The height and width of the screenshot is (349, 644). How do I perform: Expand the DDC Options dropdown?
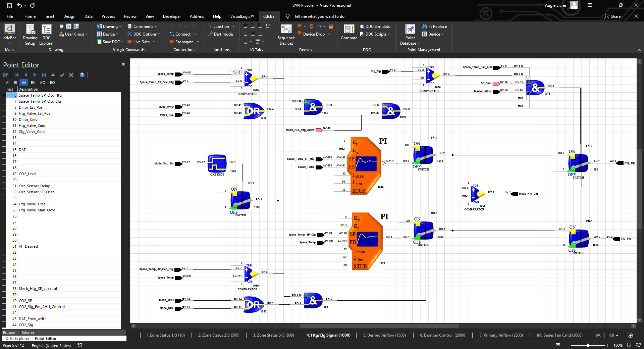pyautogui.click(x=159, y=34)
